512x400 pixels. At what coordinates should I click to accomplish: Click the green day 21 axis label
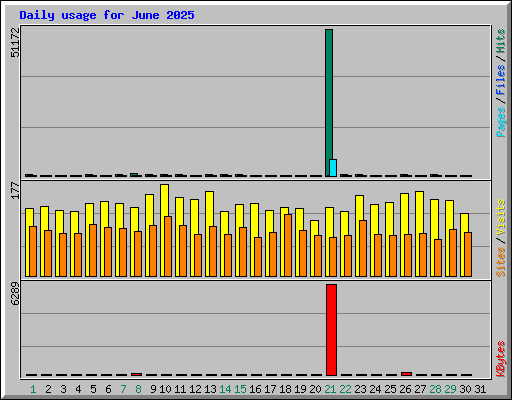330,389
